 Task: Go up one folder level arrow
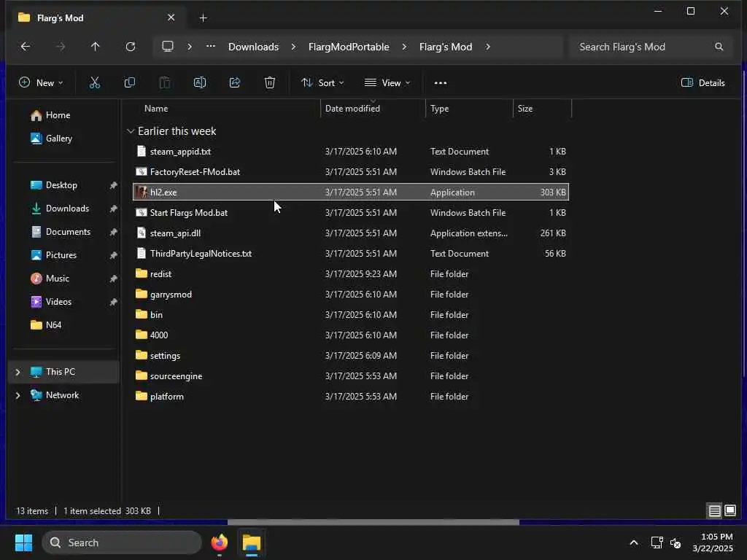96,47
